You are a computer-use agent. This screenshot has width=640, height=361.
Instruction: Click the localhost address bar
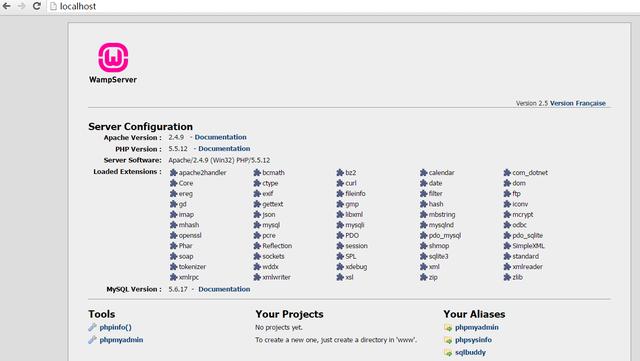[343, 6]
